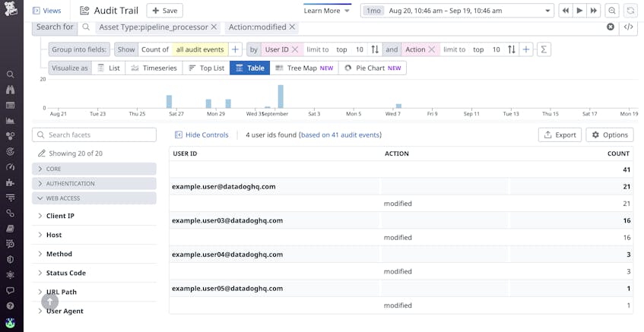Open the dashboards list icon in sidebar
644x332 pixels.
[11, 105]
